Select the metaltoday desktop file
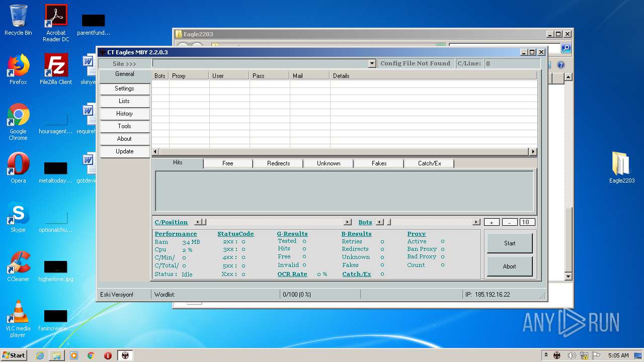This screenshot has width=644, height=362. 55,172
